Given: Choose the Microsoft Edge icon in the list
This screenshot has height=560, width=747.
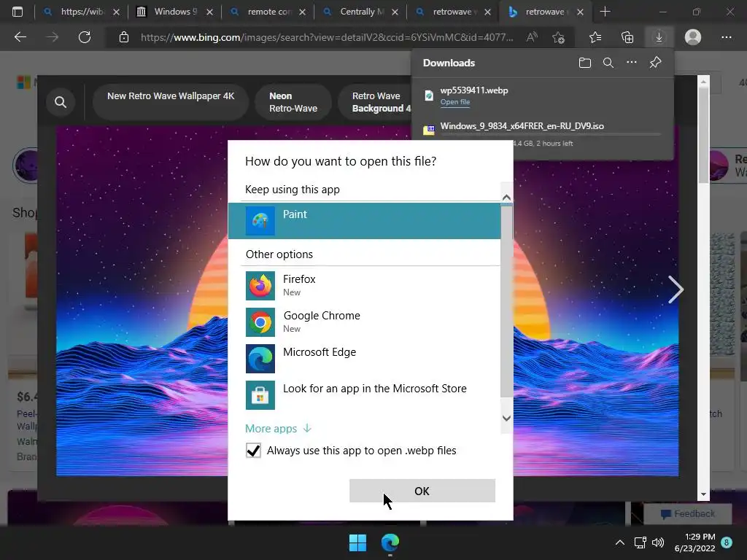Looking at the screenshot, I should click(260, 359).
